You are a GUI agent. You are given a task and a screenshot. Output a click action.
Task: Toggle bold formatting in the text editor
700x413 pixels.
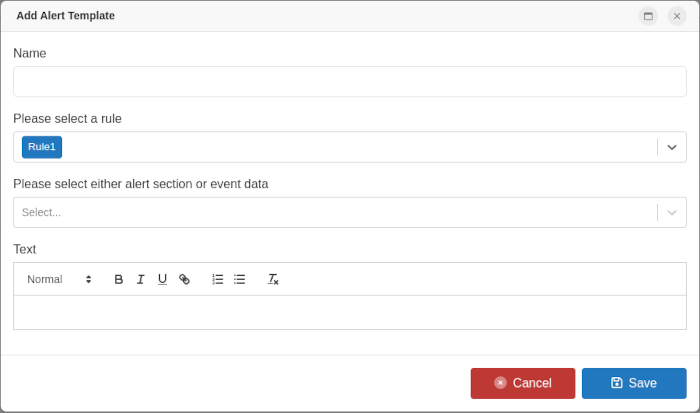(x=119, y=279)
